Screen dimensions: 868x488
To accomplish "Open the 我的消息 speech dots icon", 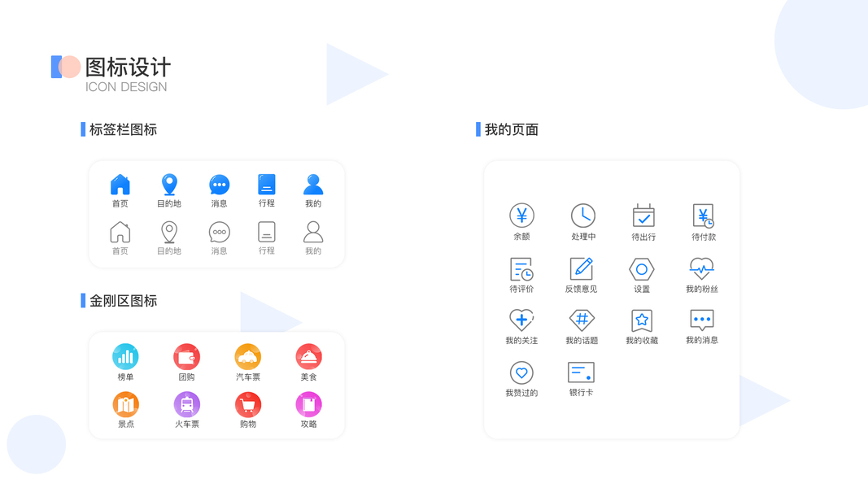I will [x=702, y=320].
